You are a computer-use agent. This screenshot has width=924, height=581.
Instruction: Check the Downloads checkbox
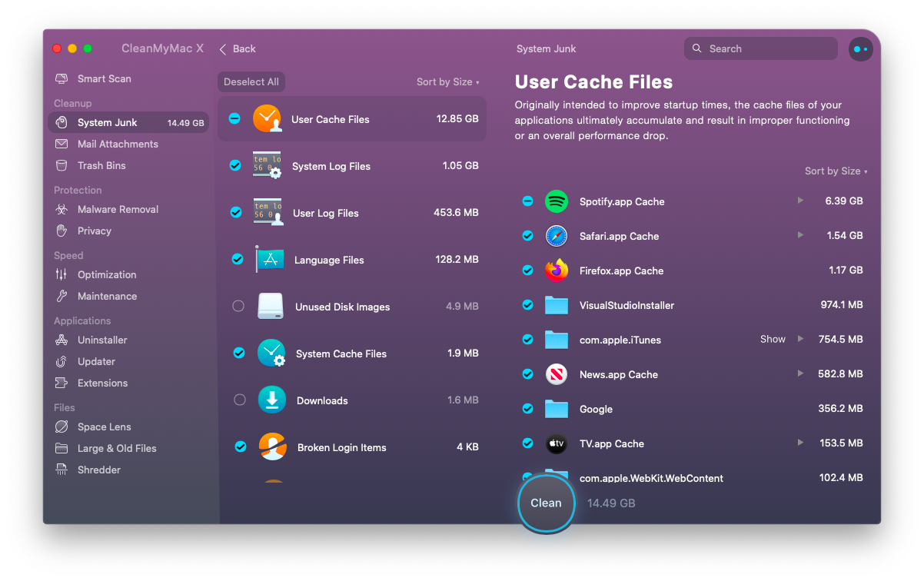pyautogui.click(x=240, y=400)
